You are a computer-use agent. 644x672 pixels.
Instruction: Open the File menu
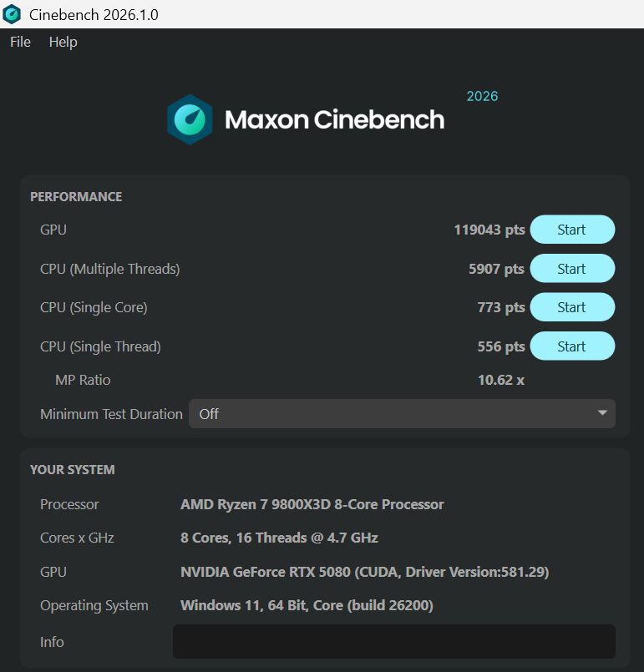point(20,42)
